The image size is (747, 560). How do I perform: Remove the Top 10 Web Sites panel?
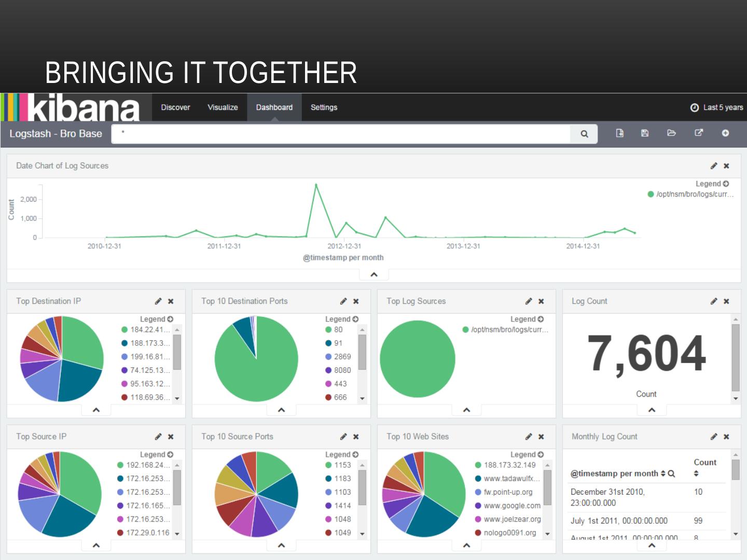(x=541, y=437)
